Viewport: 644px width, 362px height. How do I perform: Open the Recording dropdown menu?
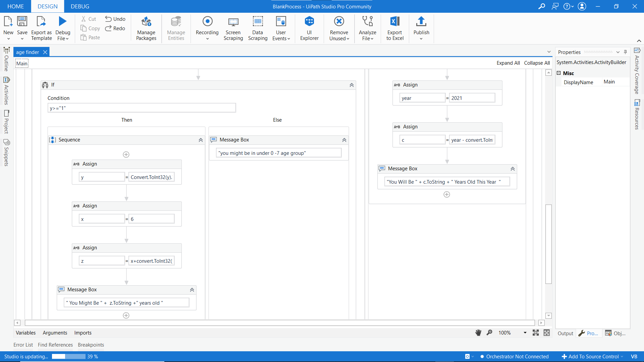pyautogui.click(x=207, y=39)
